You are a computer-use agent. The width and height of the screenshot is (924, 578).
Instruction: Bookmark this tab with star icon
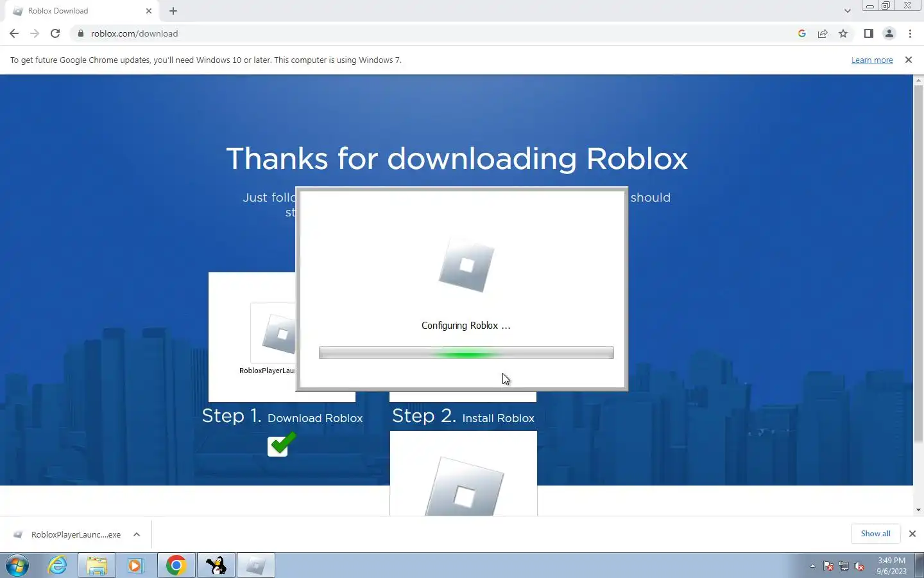843,33
